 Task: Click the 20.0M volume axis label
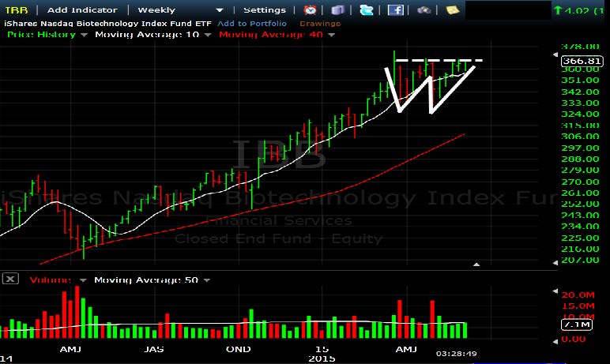pyautogui.click(x=578, y=295)
